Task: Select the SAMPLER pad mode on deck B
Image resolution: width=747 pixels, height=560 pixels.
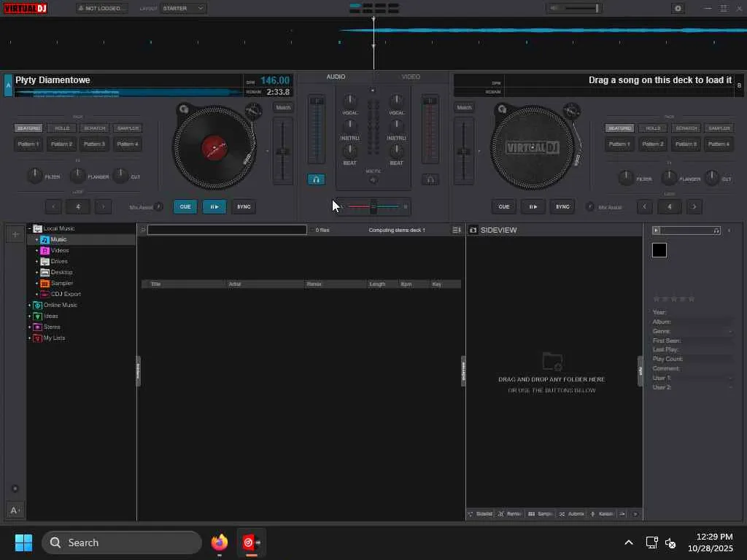Action: point(719,128)
